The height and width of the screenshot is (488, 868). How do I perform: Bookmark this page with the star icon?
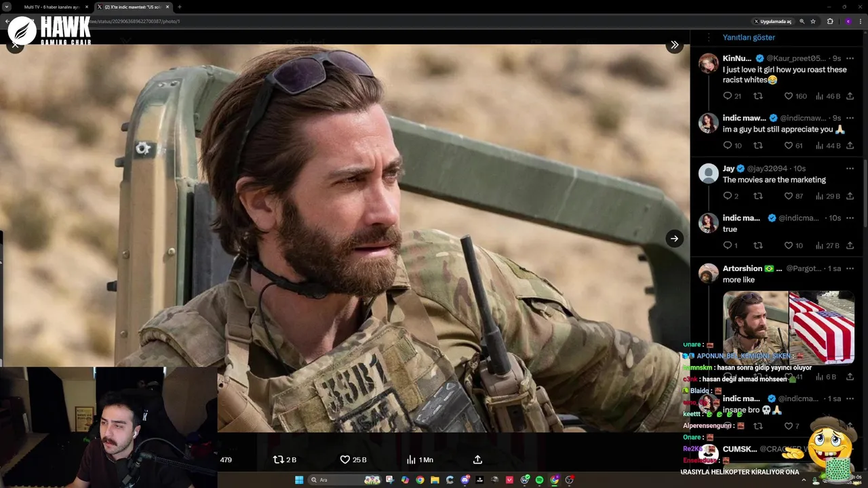click(x=813, y=21)
